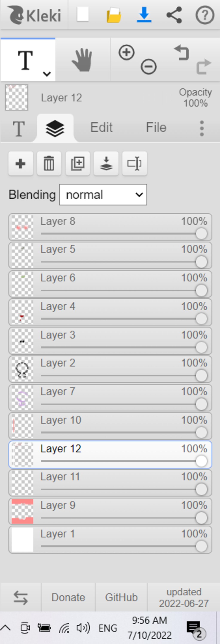
Task: Duplicate layer using the copy icon
Action: point(78,163)
